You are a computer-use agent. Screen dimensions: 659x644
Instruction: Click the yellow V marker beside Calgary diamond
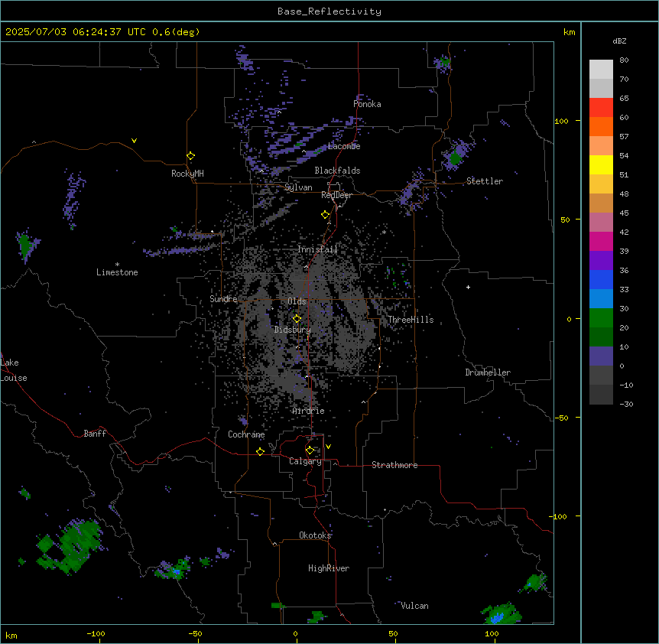328,447
